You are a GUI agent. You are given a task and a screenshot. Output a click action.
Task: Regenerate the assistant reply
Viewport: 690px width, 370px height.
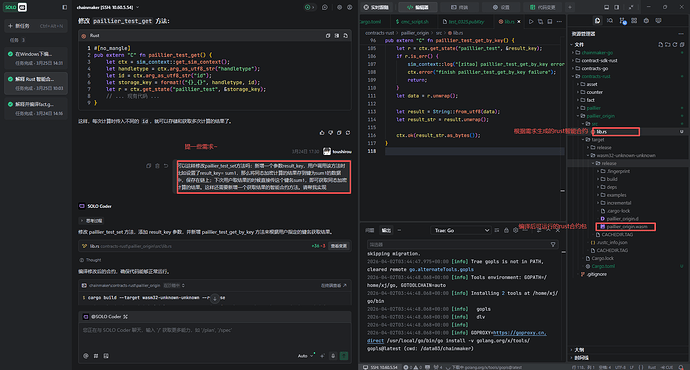tap(348, 132)
